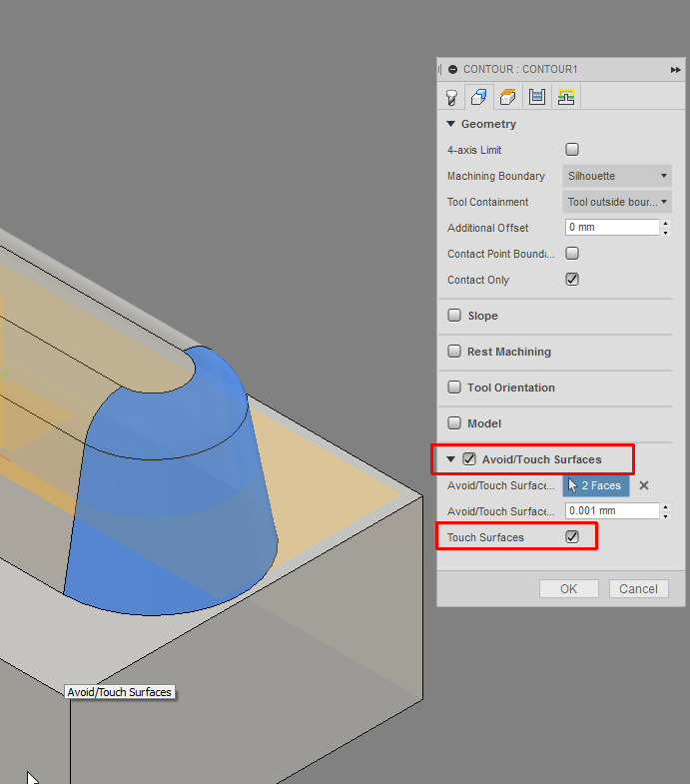Click the Additional Offset 0 mm field

[x=612, y=227]
